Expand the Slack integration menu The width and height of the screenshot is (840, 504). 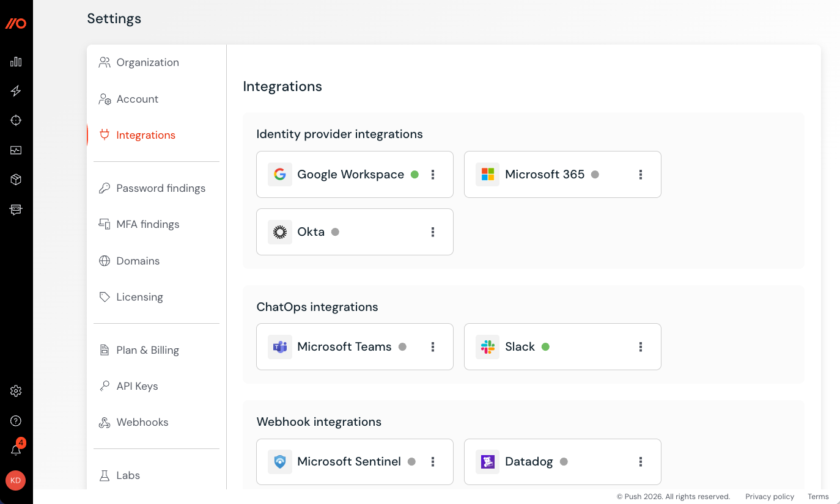coord(641,346)
